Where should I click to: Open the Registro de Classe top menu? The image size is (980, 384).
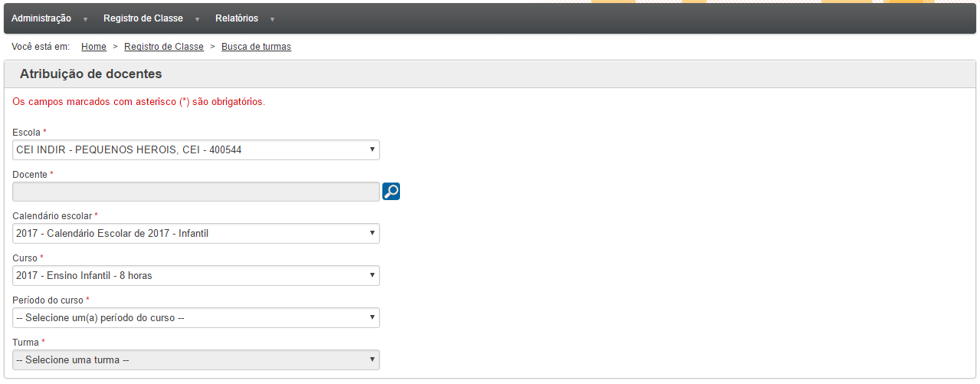point(143,18)
